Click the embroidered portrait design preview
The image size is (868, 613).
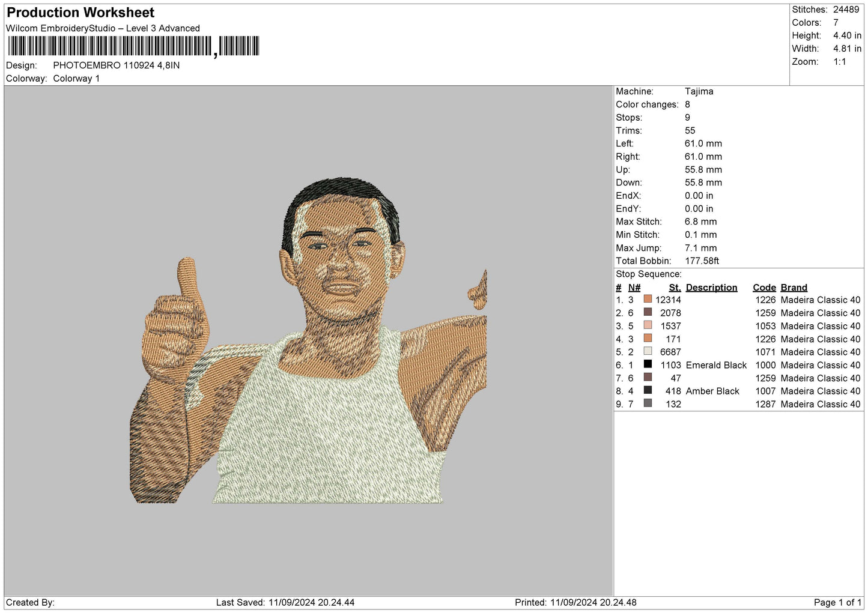(308, 340)
